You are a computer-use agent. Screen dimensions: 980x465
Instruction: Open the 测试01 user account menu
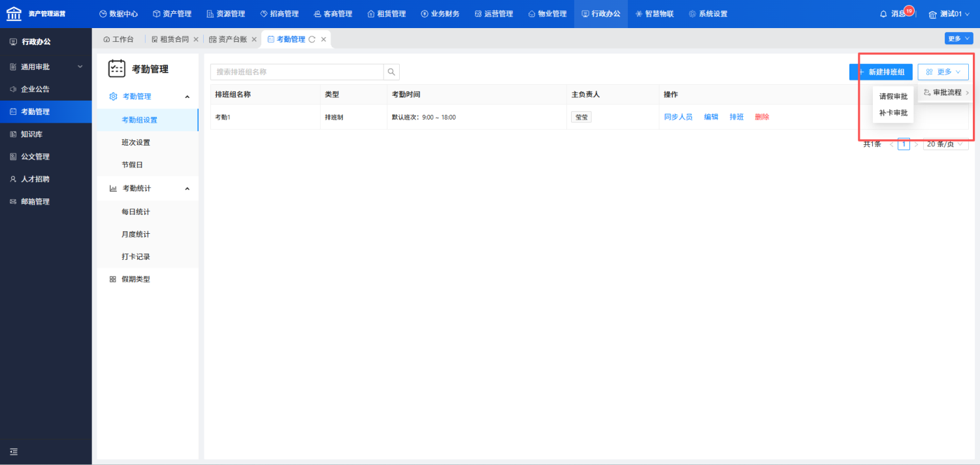(949, 14)
